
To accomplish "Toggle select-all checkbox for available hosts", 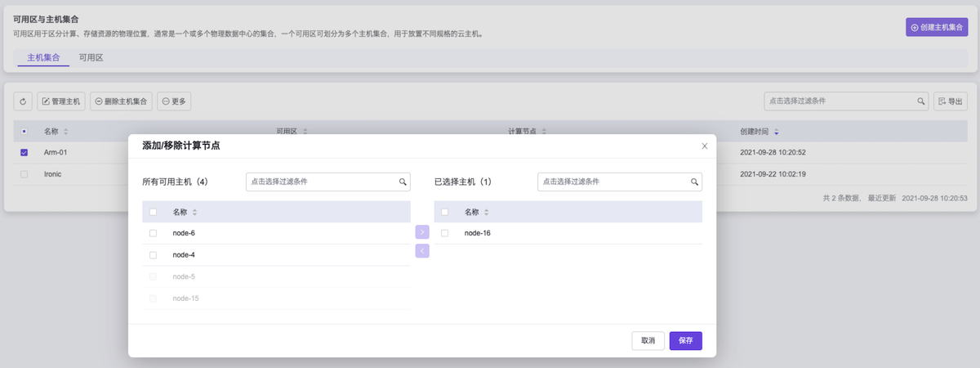I will point(153,213).
